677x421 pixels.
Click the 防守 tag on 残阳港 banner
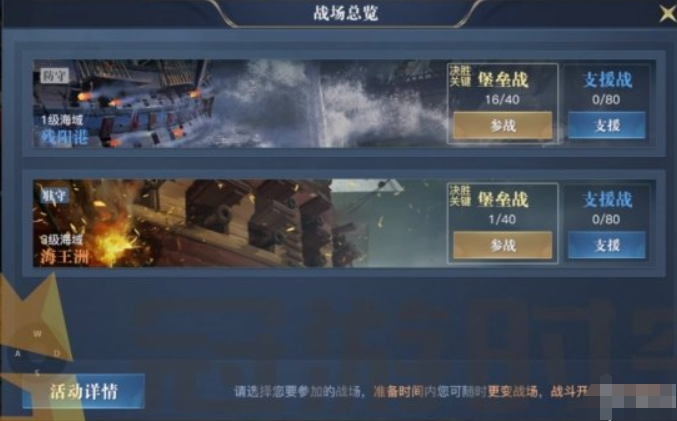(55, 76)
